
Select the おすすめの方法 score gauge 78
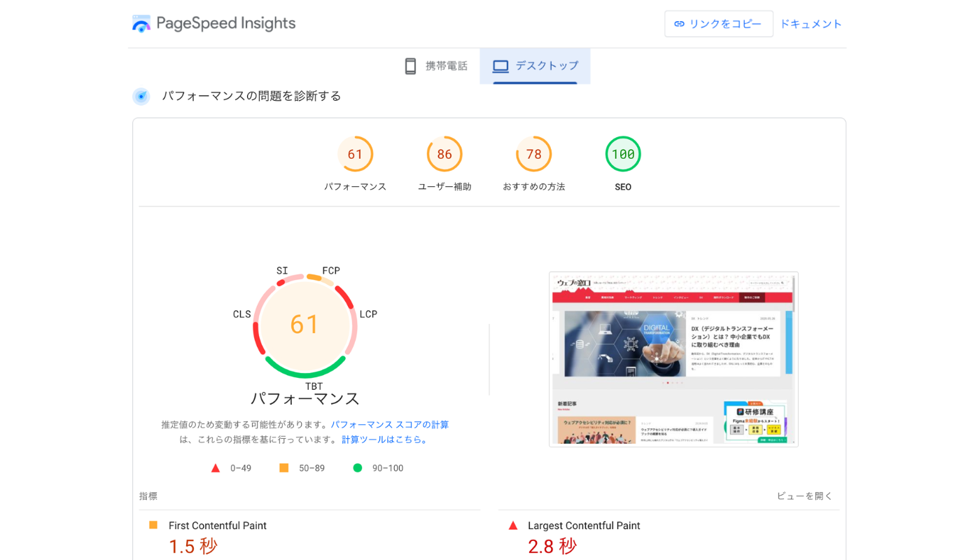(533, 155)
